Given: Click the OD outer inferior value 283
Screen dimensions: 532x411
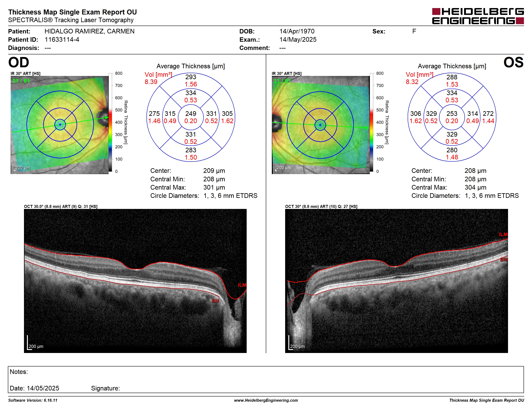Looking at the screenshot, I should (191, 150).
